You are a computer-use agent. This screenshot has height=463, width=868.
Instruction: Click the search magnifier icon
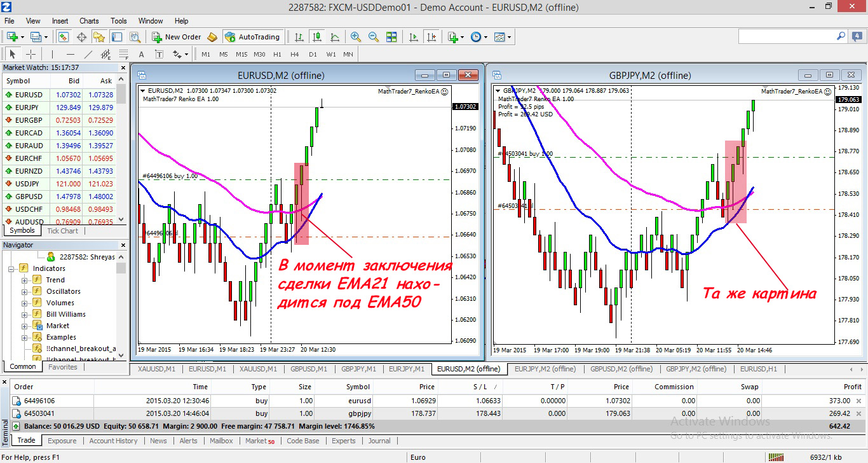[841, 36]
